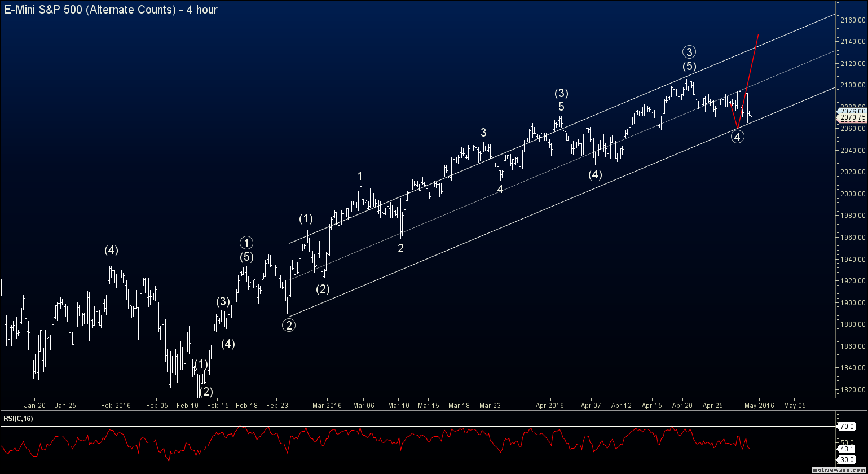868x474 pixels.
Task: Click the circled wave 2 label
Action: tap(289, 325)
